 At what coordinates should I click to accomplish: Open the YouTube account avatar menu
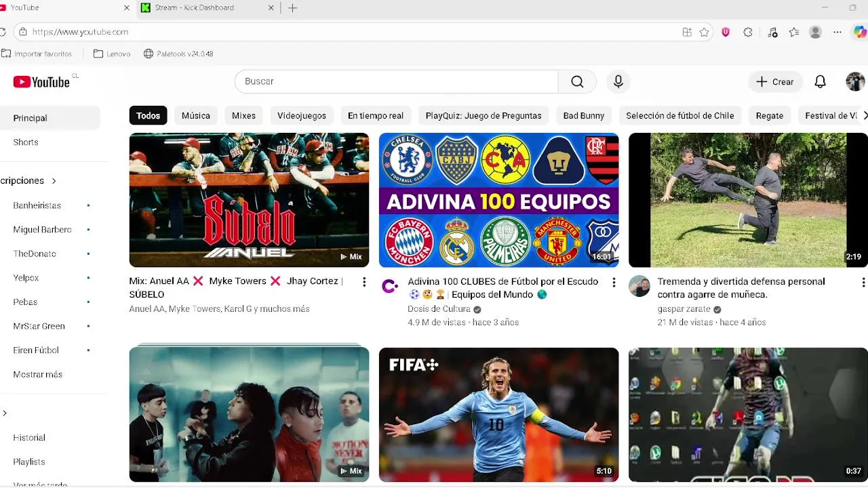(855, 81)
